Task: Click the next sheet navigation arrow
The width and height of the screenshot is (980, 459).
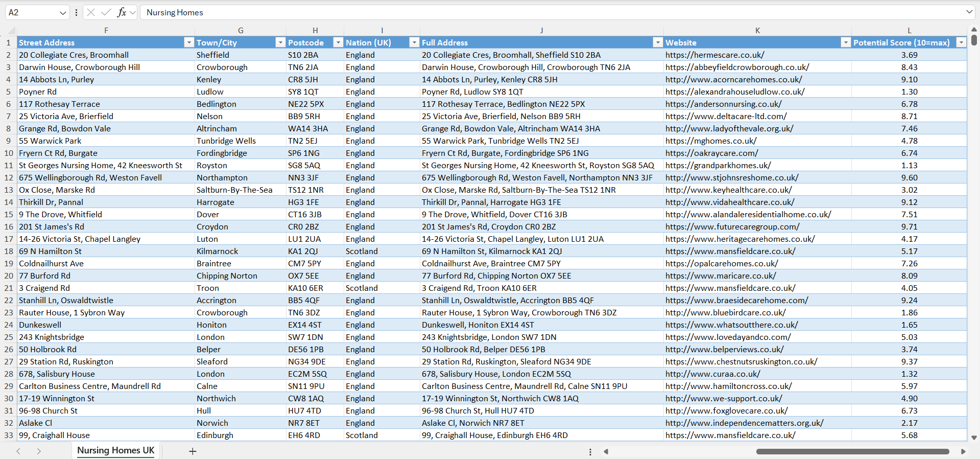Action: pyautogui.click(x=39, y=451)
